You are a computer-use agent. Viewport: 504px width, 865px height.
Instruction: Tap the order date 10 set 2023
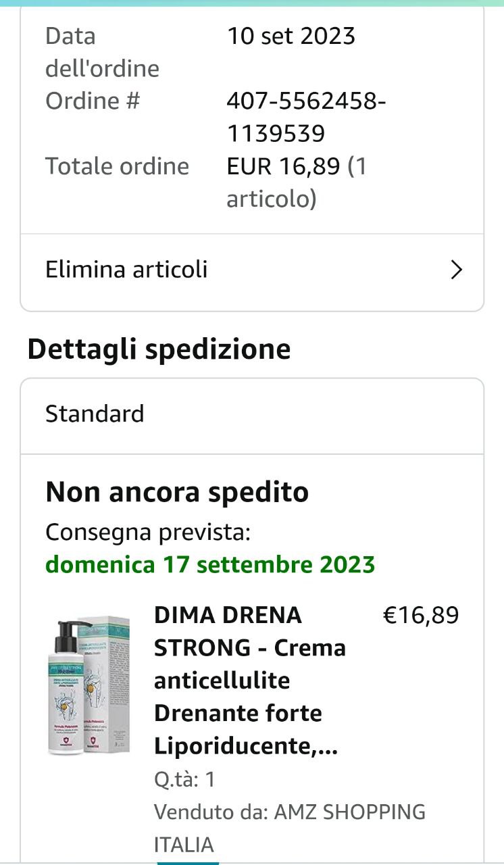point(291,36)
